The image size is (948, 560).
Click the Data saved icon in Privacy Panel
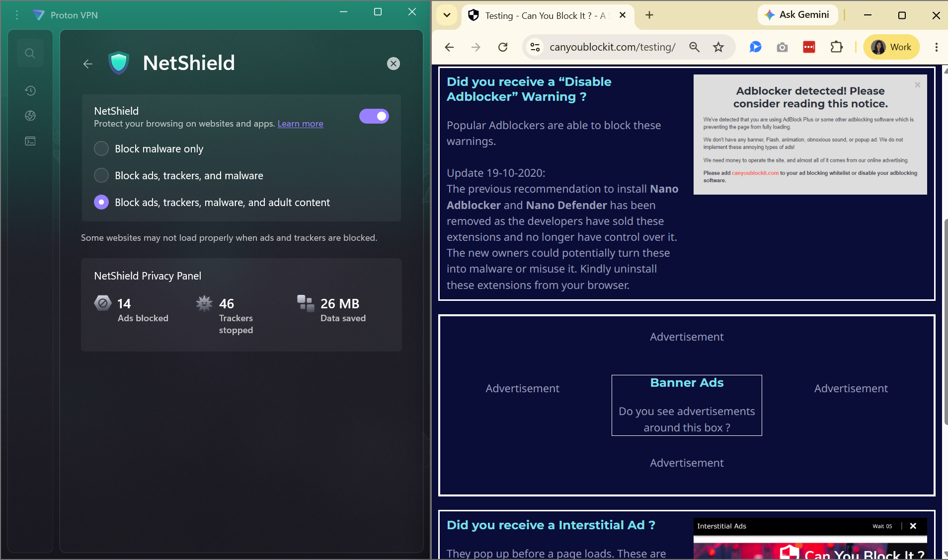pos(306,303)
